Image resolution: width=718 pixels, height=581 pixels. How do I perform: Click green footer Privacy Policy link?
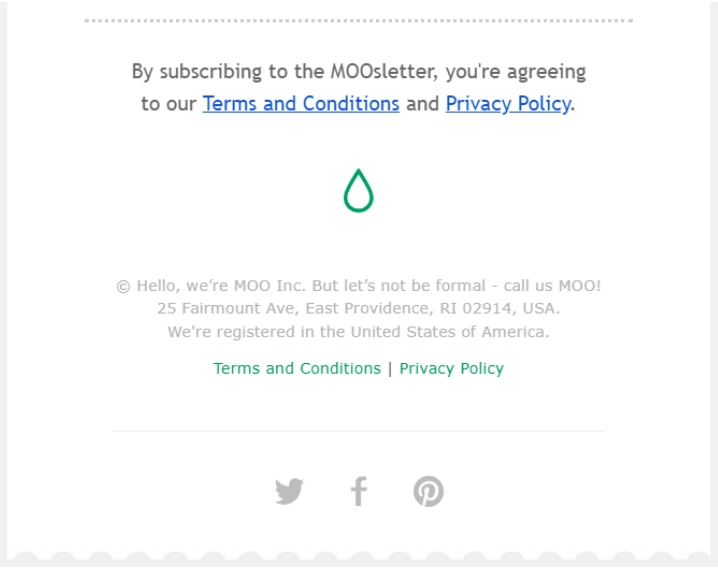[x=451, y=368]
